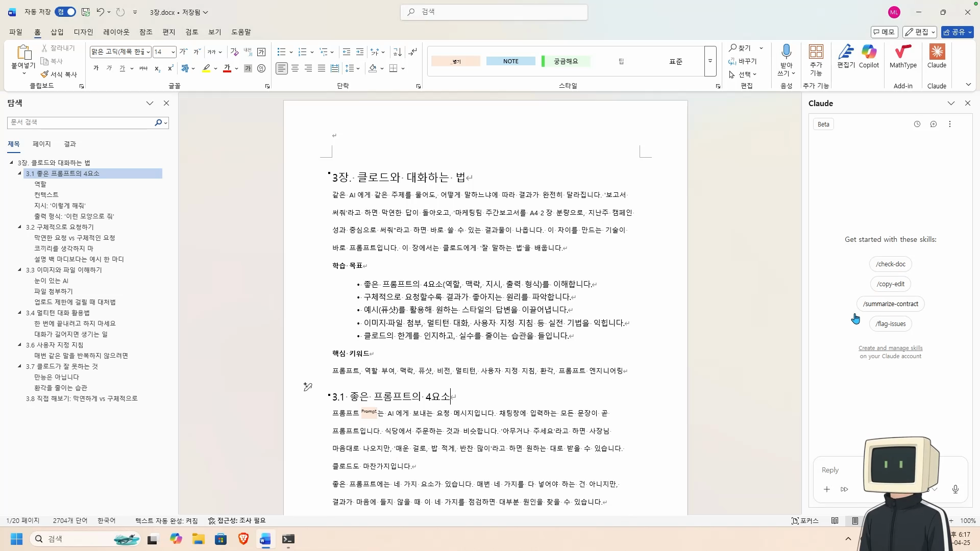
Task: Switch to 페이지 tab in navigation pane
Action: pos(41,144)
